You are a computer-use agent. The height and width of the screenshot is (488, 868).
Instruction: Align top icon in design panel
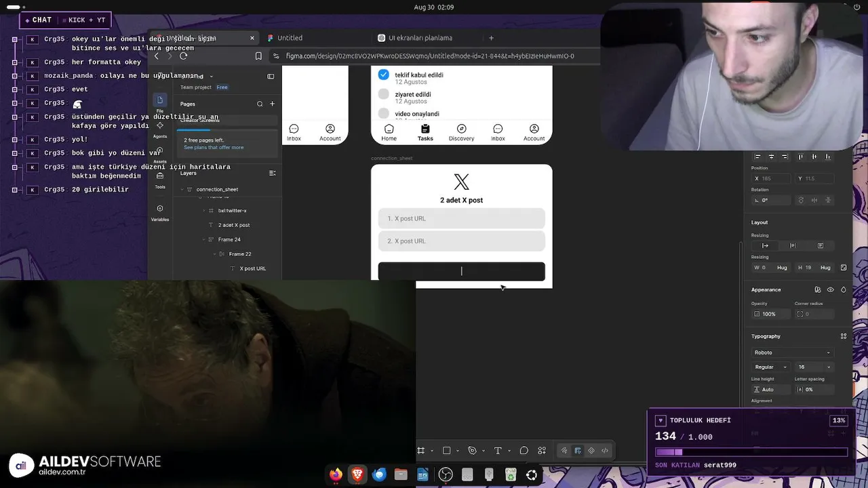pos(801,157)
